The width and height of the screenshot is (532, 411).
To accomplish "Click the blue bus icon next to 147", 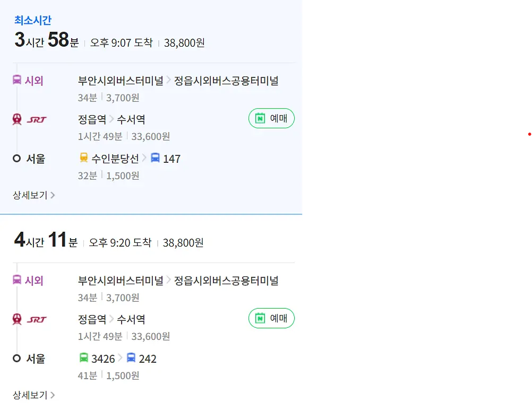I will click(155, 158).
